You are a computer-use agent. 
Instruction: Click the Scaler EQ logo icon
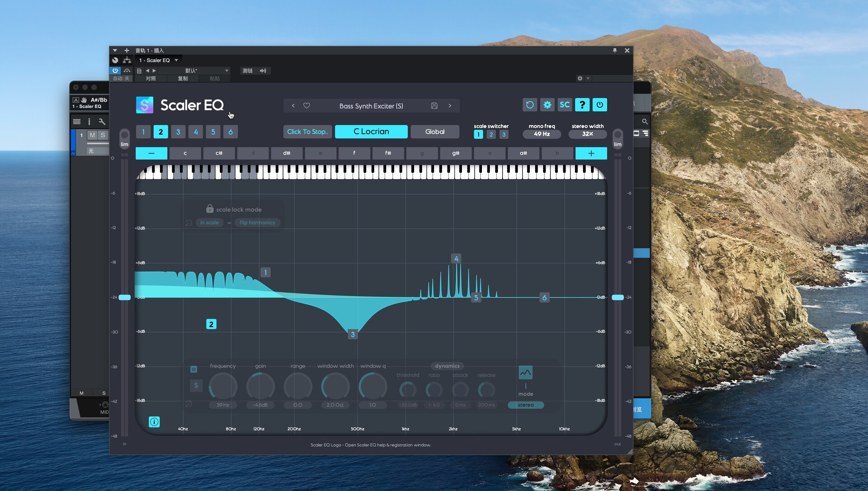144,105
